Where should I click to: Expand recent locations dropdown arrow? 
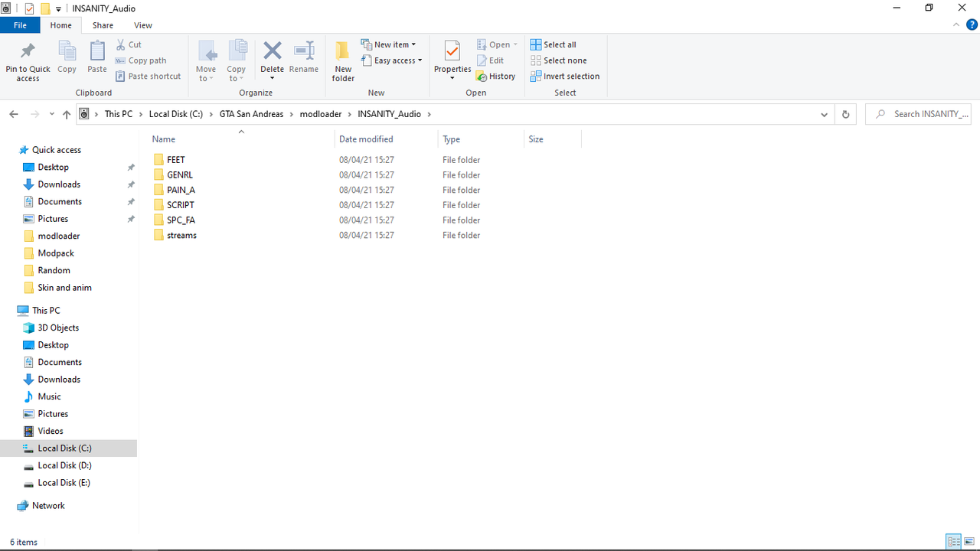(x=51, y=114)
